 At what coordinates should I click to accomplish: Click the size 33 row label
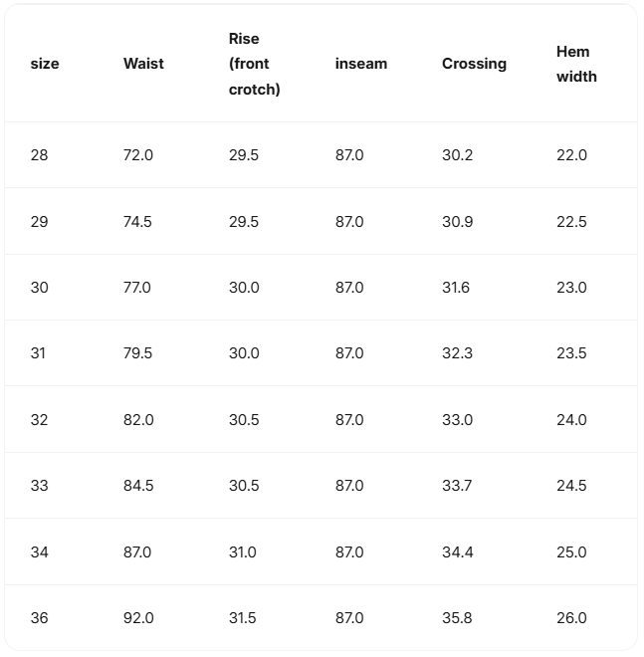pos(39,486)
